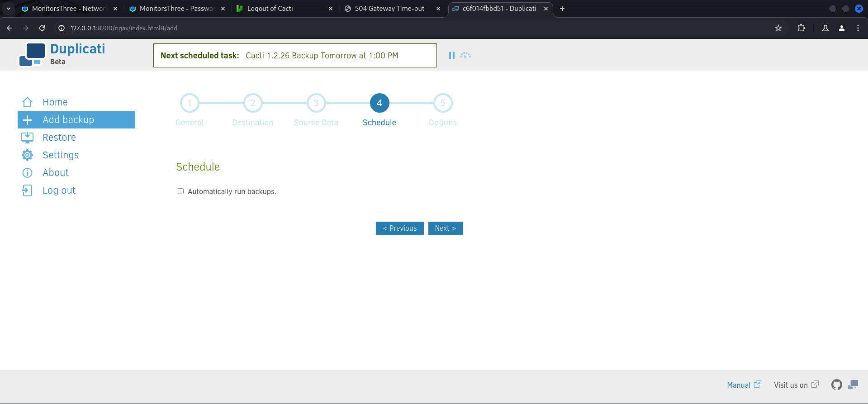Click the < Previous button
The width and height of the screenshot is (868, 404).
(399, 228)
